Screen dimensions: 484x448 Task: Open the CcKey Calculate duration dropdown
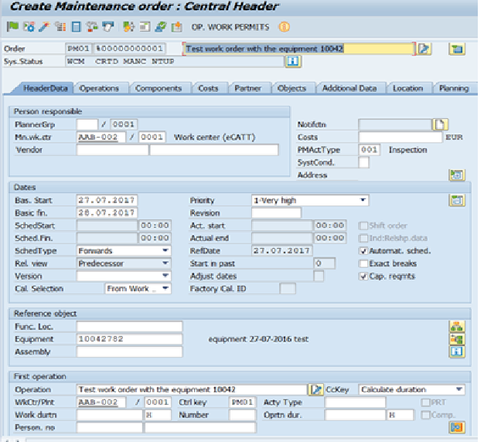point(459,389)
